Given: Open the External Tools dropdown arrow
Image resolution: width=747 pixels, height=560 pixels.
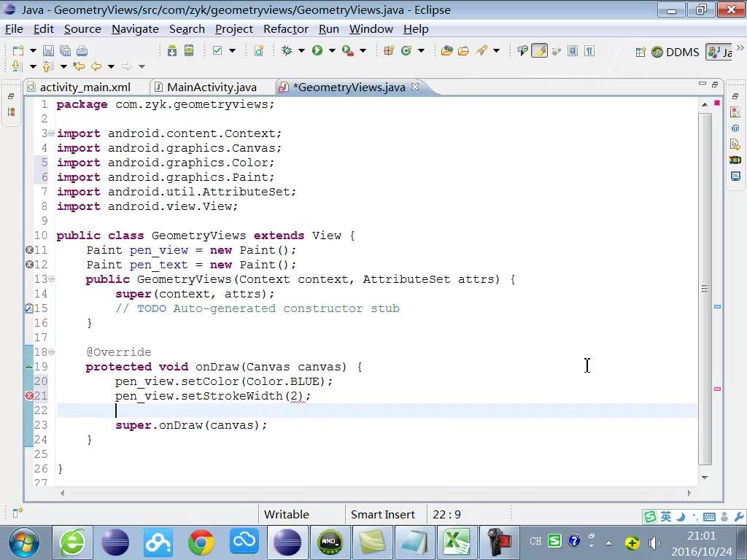Looking at the screenshot, I should [363, 50].
